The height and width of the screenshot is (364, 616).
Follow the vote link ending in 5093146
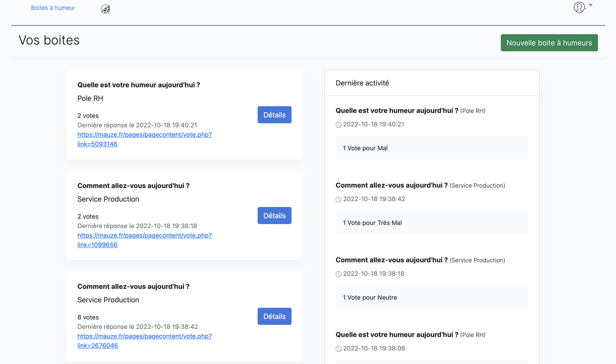[x=144, y=139]
